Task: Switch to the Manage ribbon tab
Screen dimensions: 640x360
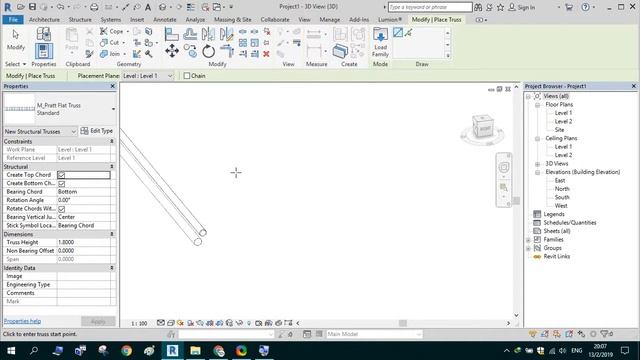Action: point(329,20)
